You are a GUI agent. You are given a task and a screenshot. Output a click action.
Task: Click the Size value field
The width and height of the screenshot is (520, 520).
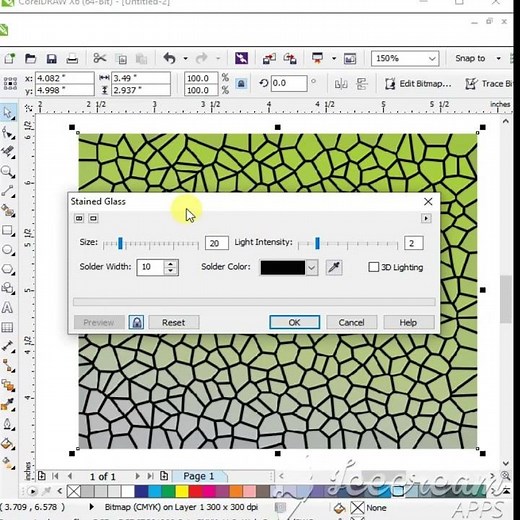217,243
